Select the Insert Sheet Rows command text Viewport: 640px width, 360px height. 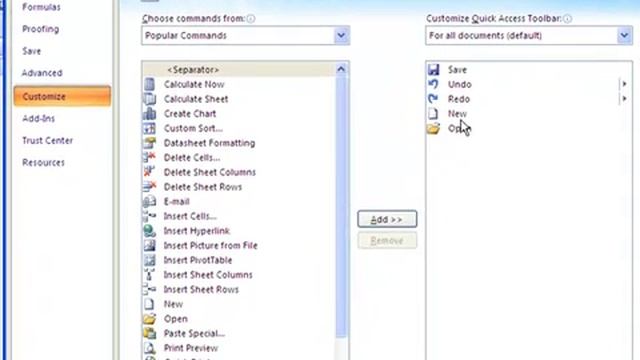(201, 290)
